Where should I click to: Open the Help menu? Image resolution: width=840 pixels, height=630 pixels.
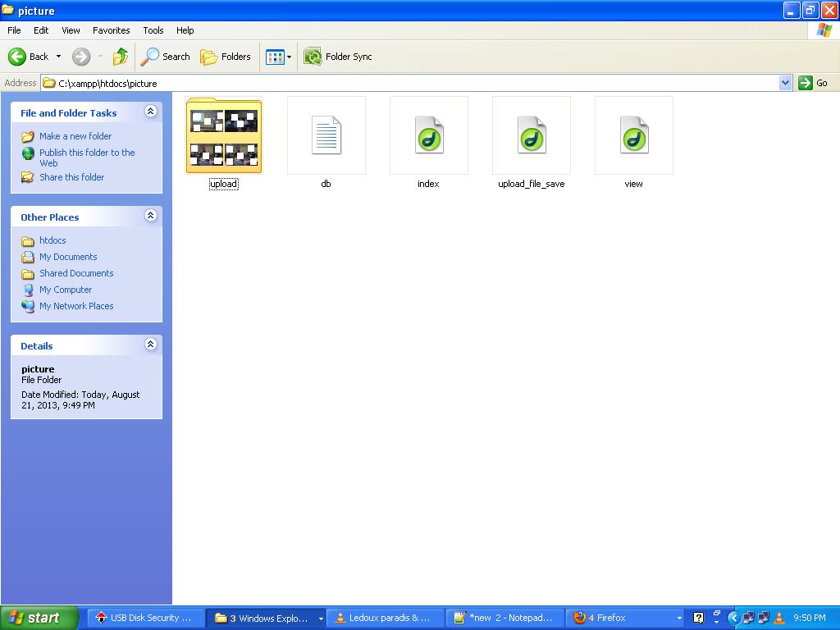click(185, 30)
